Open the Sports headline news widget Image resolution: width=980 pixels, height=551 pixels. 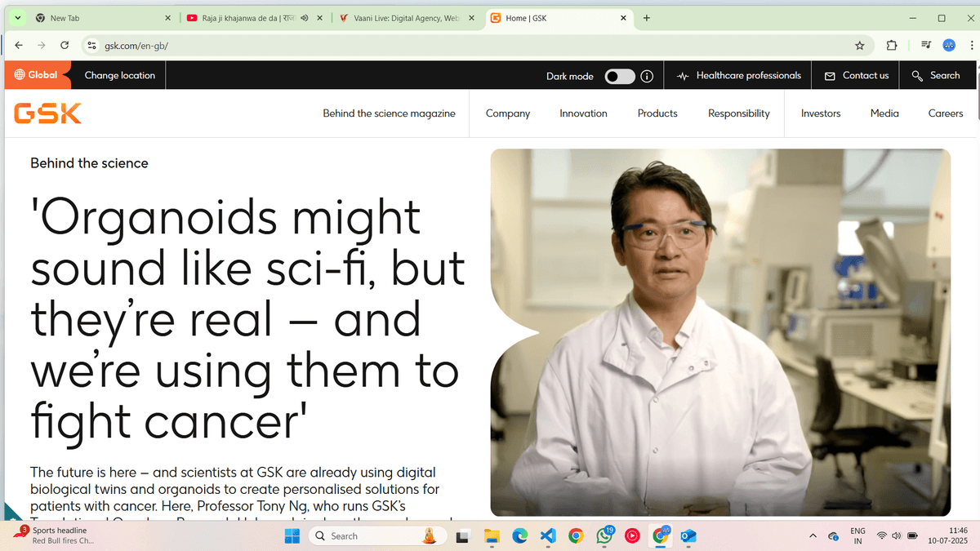point(54,535)
